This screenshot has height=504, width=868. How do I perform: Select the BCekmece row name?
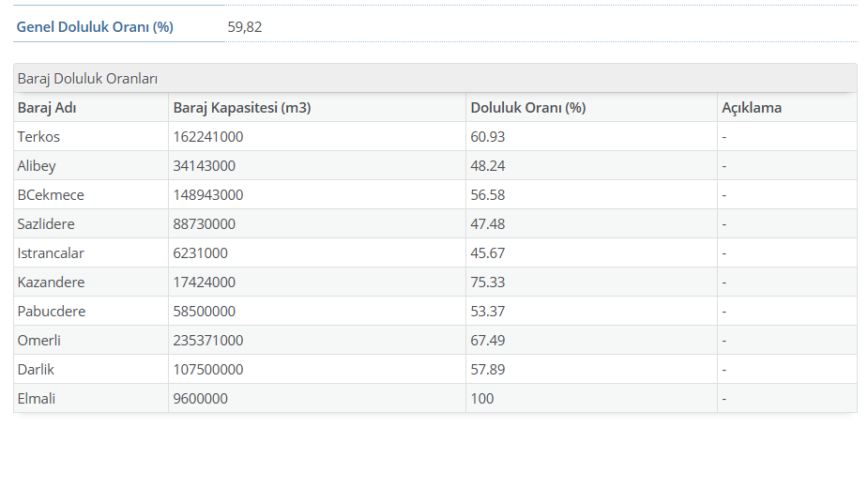pos(51,195)
